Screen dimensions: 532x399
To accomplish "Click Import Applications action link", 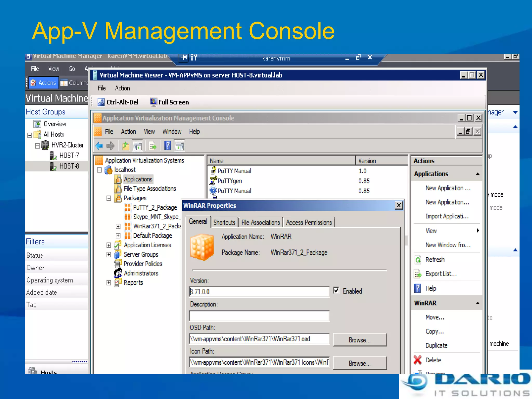I will [447, 216].
